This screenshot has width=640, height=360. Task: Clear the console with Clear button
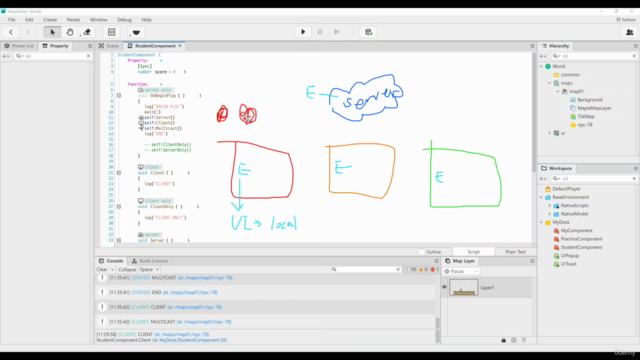(102, 269)
